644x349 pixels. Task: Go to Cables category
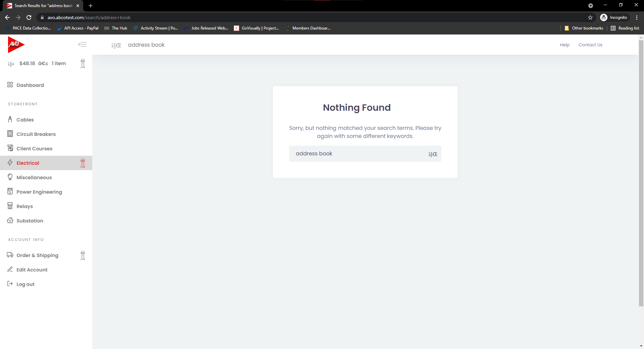pos(25,120)
